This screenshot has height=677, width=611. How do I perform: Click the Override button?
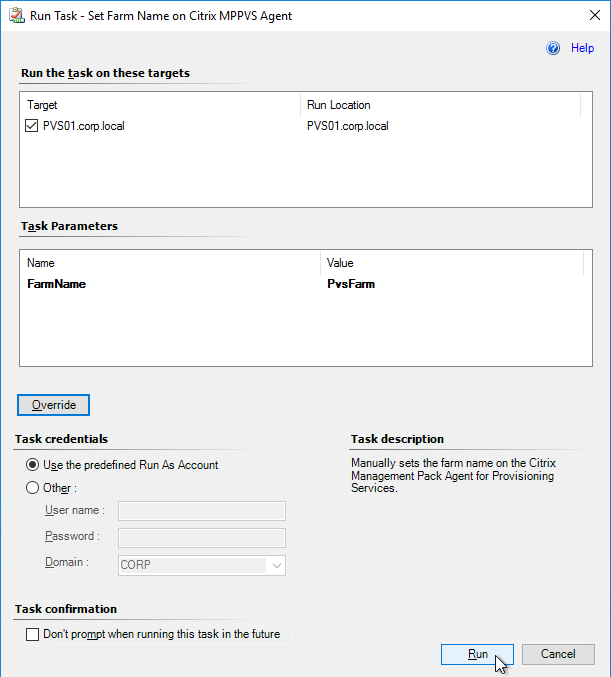(54, 405)
